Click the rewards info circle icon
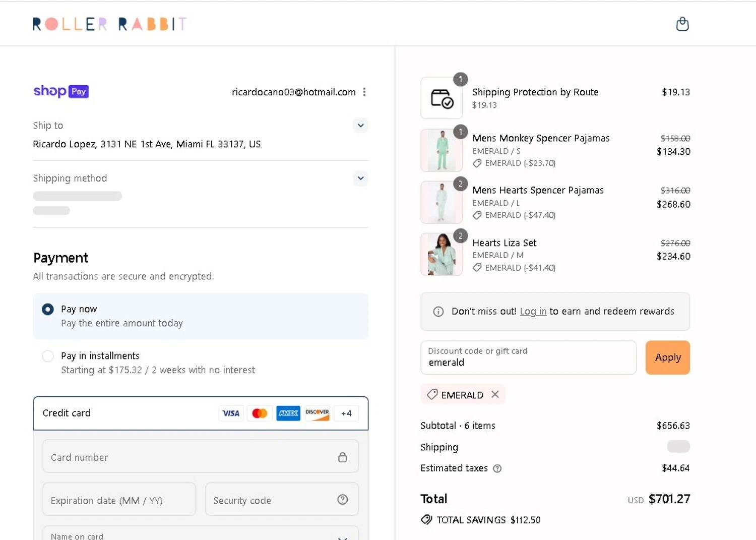Screen dimensions: 756x540 click(438, 312)
